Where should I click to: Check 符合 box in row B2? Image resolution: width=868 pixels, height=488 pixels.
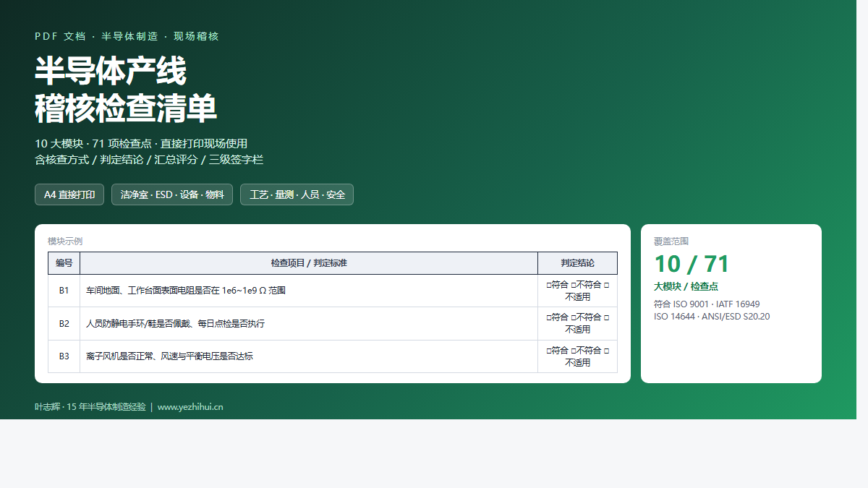click(x=549, y=317)
